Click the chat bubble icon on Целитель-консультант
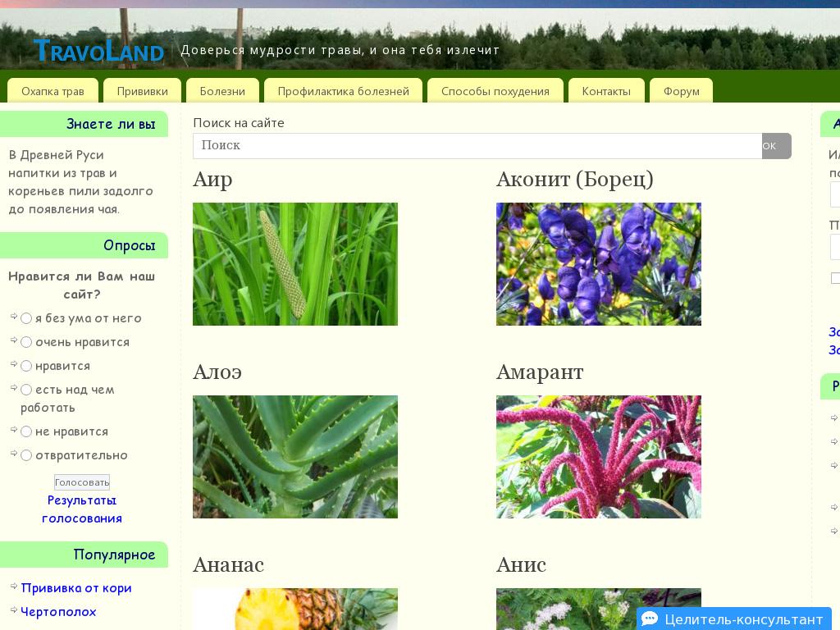The image size is (840, 630). pyautogui.click(x=650, y=619)
